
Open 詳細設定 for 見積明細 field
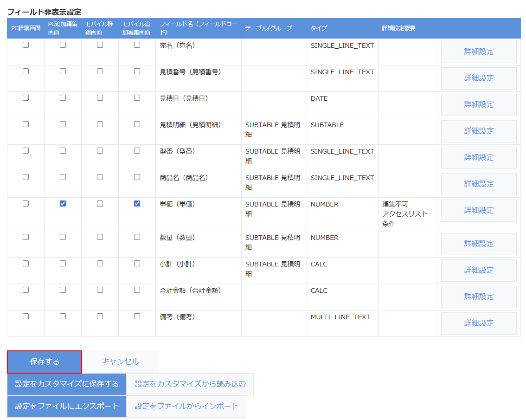pos(479,131)
